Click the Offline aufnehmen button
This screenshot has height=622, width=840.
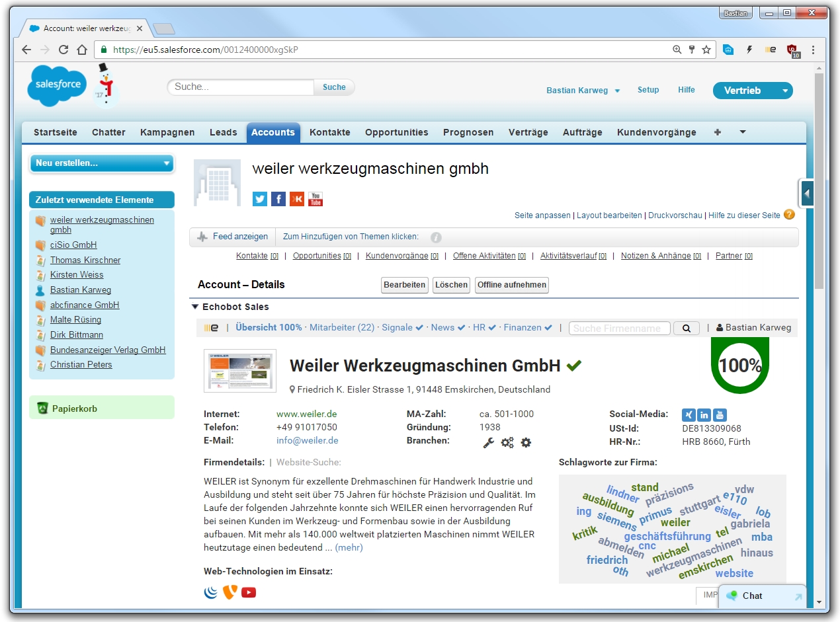coord(512,285)
